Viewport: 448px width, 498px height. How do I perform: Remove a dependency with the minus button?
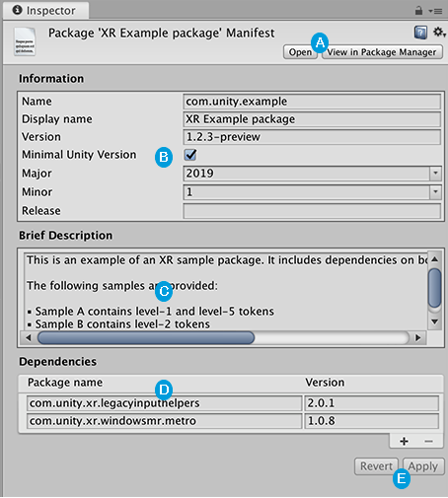pos(428,441)
